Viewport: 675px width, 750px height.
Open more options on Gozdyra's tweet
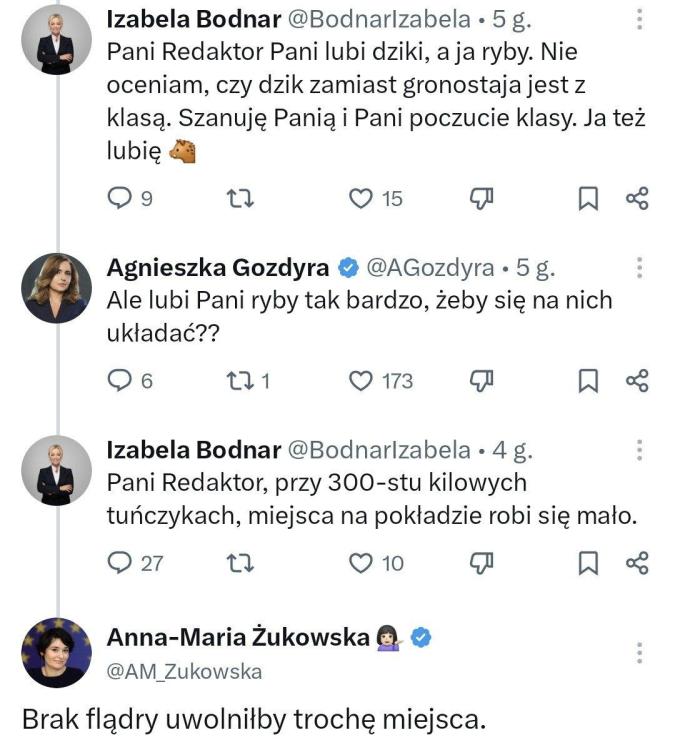(x=640, y=268)
